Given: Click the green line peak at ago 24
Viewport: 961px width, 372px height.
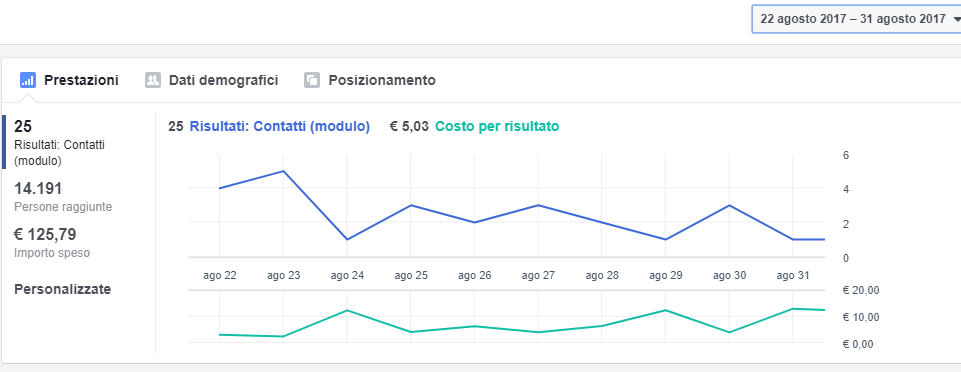Looking at the screenshot, I should 347,310.
